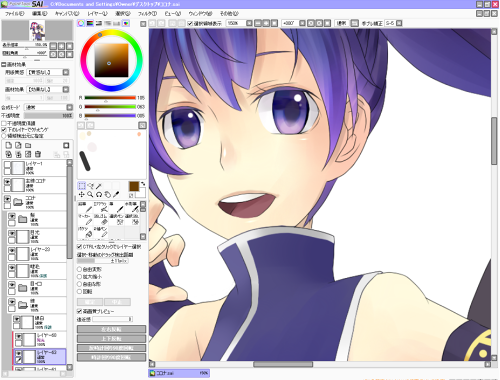Toggle 選択領域表示 checkbox in toolbar
This screenshot has width=500, height=380.
(190, 23)
